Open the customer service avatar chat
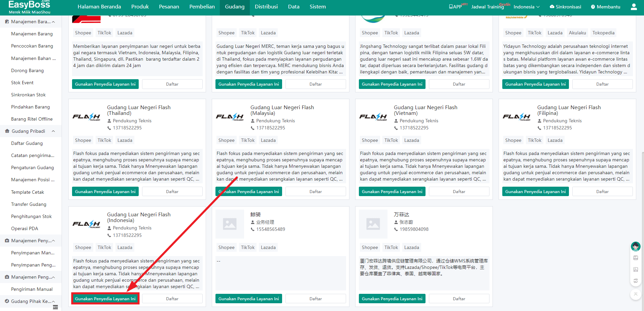644x311 pixels. (635, 246)
